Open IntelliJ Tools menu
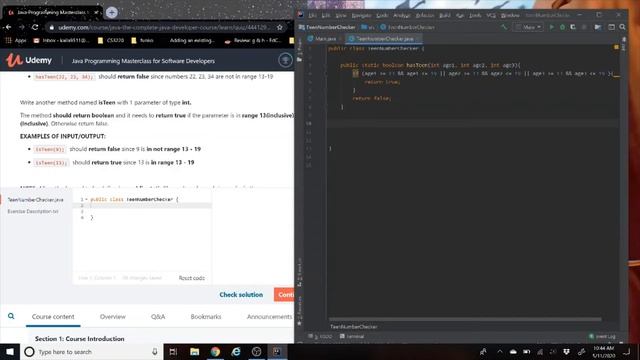Screen dimensions: 640x360 click(x=475, y=16)
